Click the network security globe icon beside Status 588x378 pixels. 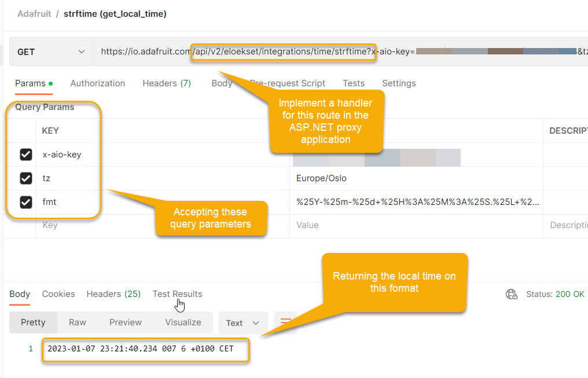pos(512,294)
